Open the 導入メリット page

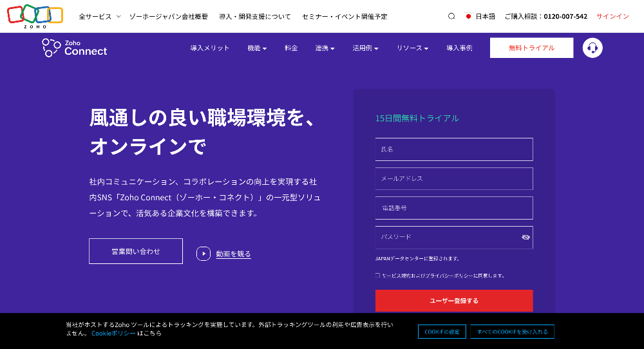(x=210, y=48)
